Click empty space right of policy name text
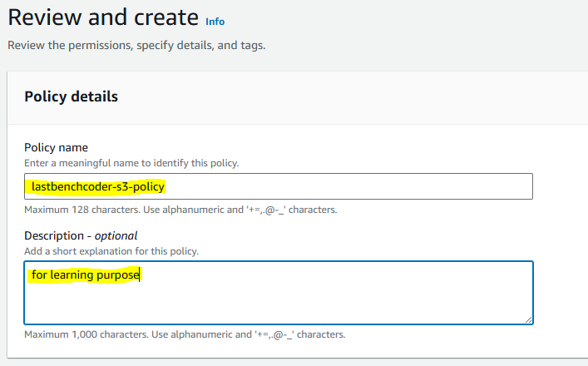588x366 pixels. [x=348, y=186]
